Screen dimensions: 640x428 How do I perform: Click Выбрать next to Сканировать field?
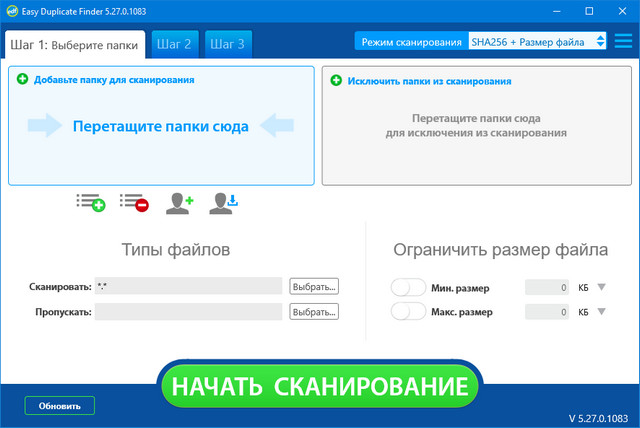(x=314, y=287)
